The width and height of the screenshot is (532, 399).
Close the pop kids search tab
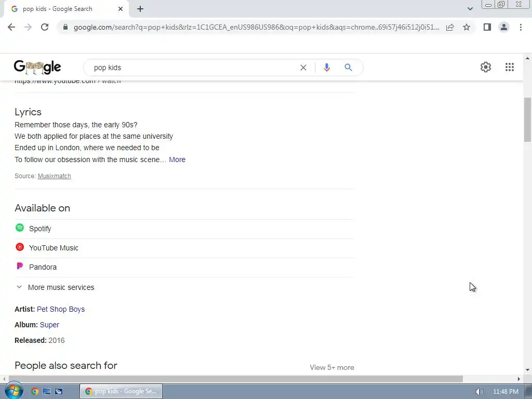point(121,9)
